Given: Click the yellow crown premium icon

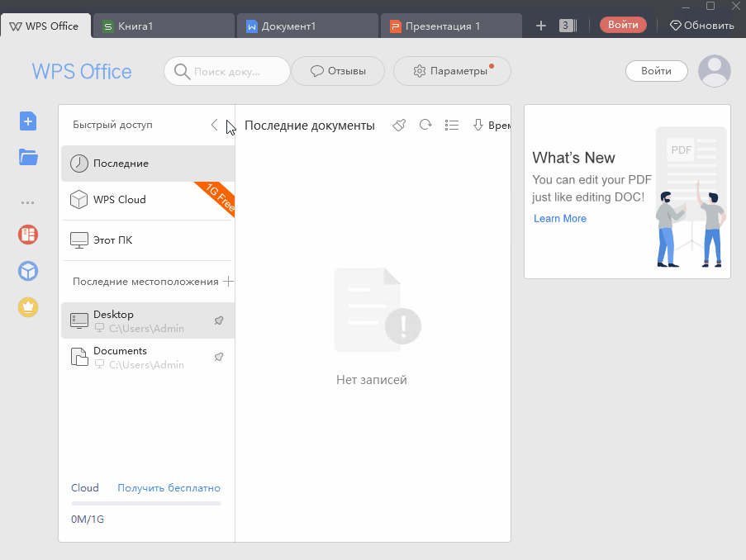Looking at the screenshot, I should [x=28, y=307].
